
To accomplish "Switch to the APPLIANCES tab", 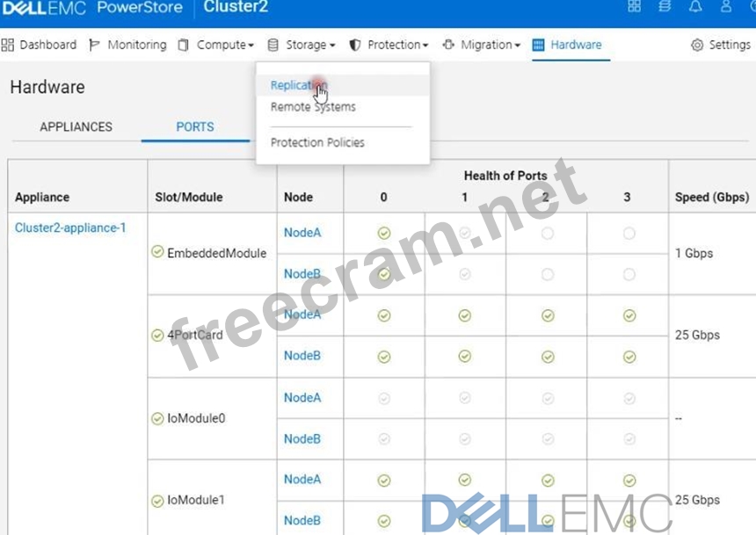I will click(76, 127).
